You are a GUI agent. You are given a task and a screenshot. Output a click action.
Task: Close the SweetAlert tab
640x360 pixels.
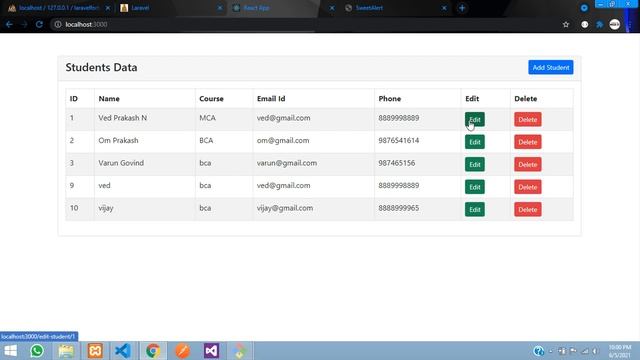click(x=444, y=8)
